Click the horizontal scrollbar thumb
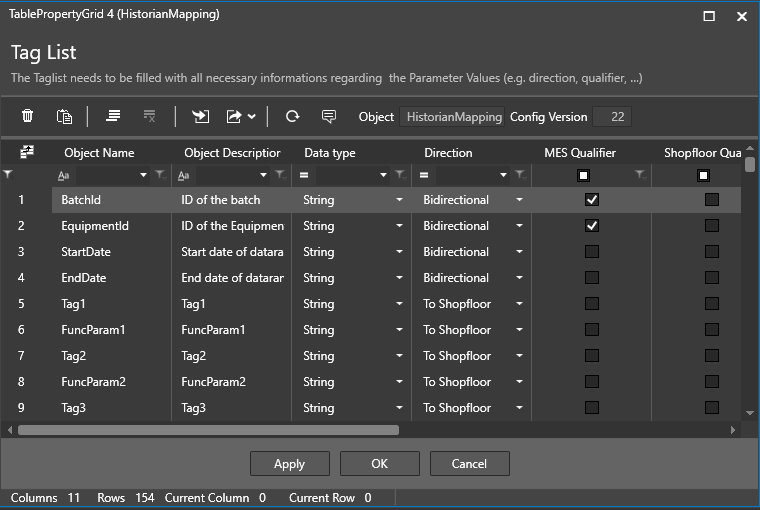 [x=208, y=430]
